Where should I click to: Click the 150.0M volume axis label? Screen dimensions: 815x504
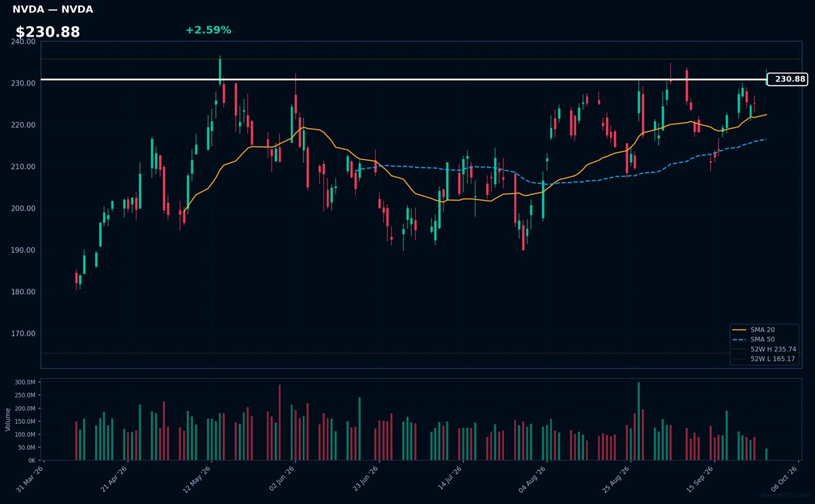pyautogui.click(x=25, y=422)
